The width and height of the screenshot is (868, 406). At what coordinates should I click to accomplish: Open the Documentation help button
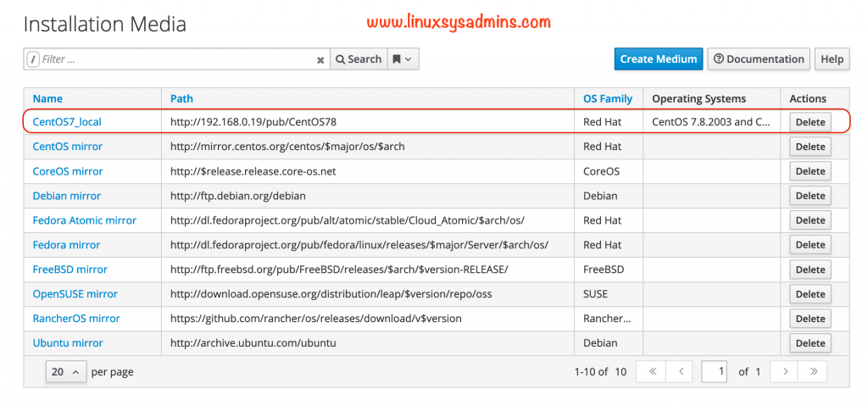(x=759, y=59)
